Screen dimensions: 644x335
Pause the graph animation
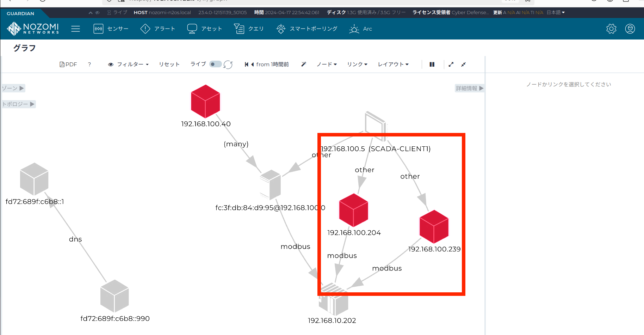432,64
